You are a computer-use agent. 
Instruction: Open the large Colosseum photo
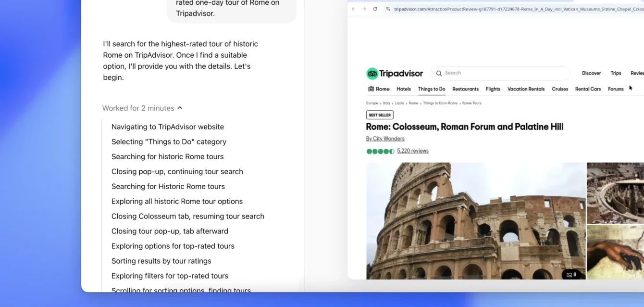(476, 220)
